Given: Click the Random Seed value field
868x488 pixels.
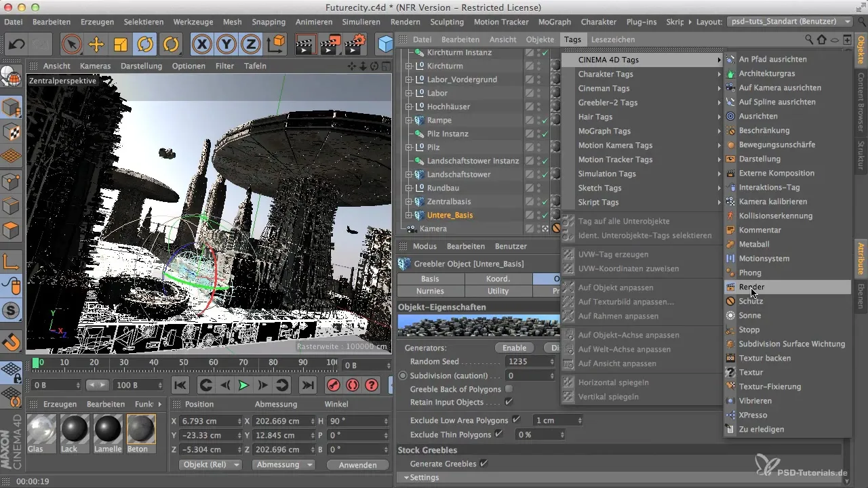Looking at the screenshot, I should coord(526,361).
